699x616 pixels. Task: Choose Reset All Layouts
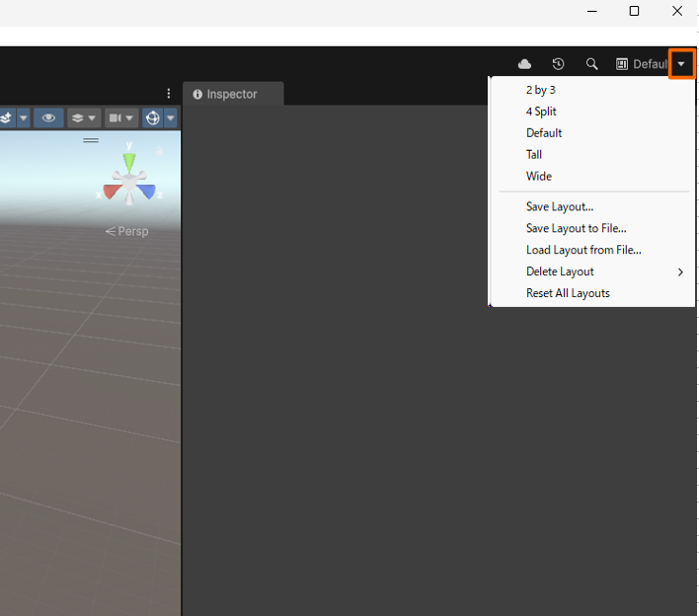pyautogui.click(x=568, y=293)
